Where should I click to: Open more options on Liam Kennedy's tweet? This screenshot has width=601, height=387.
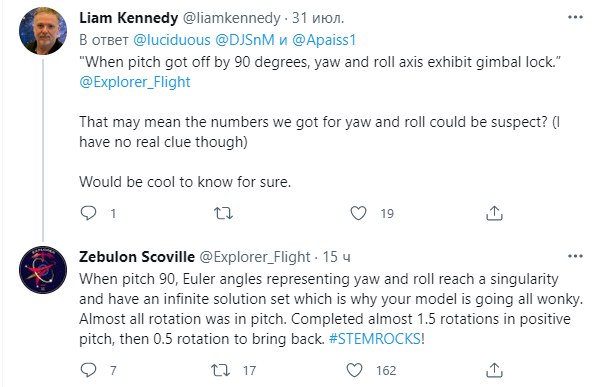575,17
